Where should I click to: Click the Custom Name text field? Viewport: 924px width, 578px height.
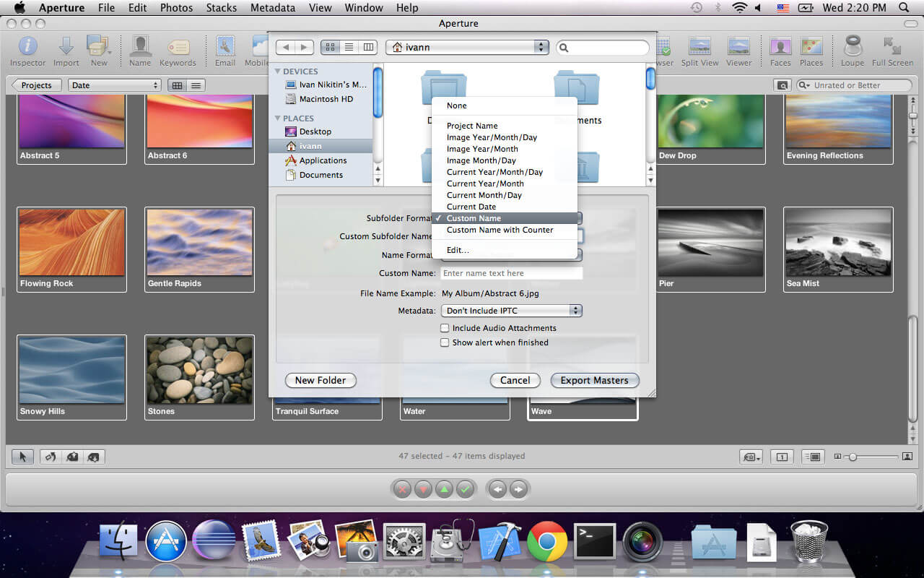pos(511,273)
